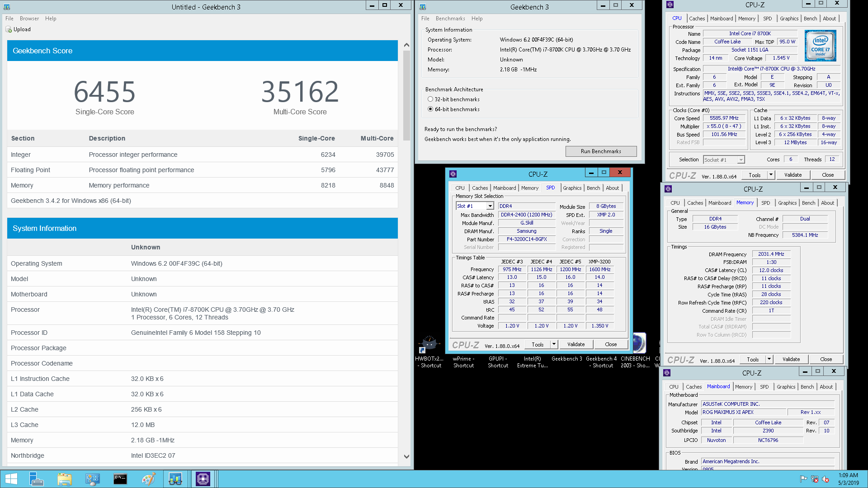This screenshot has width=868, height=488.
Task: Switch to CPU-Z from its taskbar icon
Action: click(203, 479)
